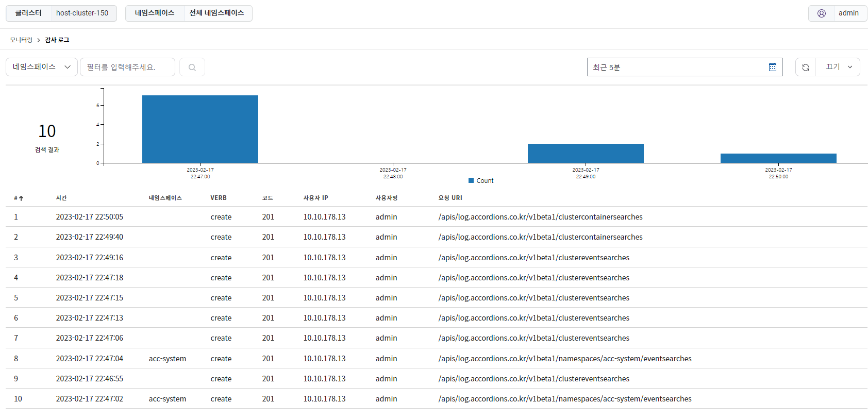The height and width of the screenshot is (420, 868).
Task: Sort by the # column arrow
Action: [x=21, y=198]
